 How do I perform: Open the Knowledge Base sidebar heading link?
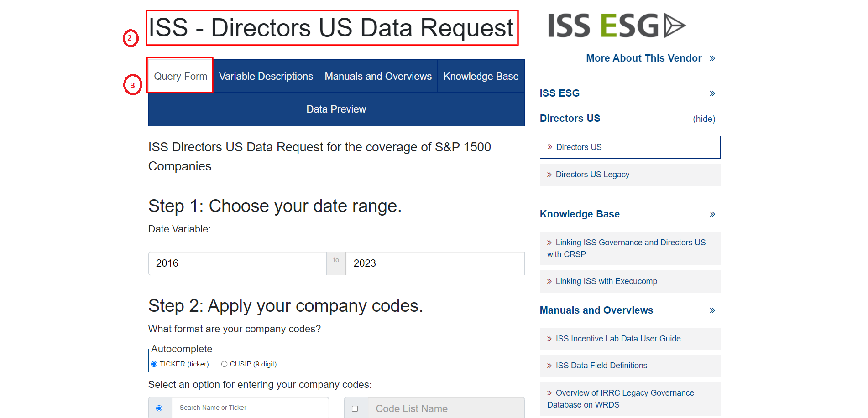tap(580, 214)
